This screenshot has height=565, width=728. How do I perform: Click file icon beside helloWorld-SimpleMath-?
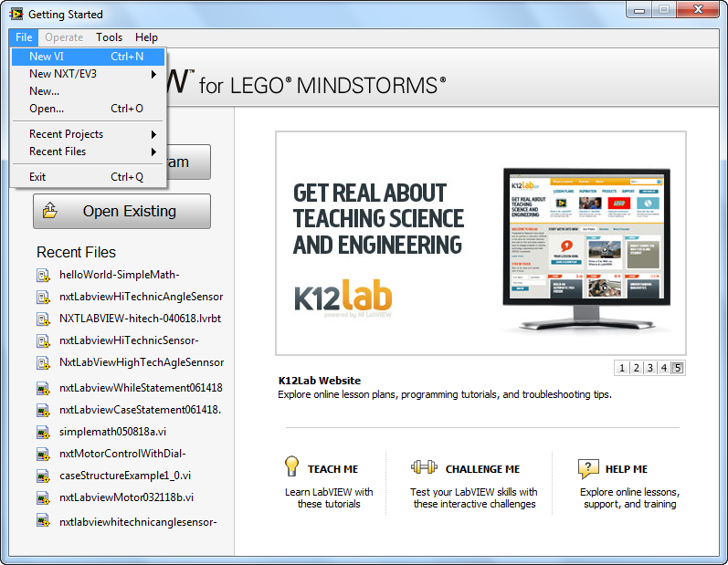point(43,275)
